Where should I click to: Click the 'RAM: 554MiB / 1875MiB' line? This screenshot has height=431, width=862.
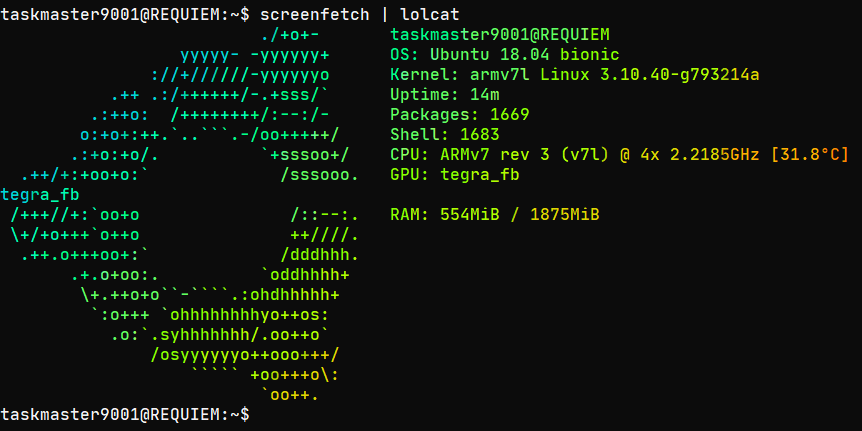click(495, 214)
